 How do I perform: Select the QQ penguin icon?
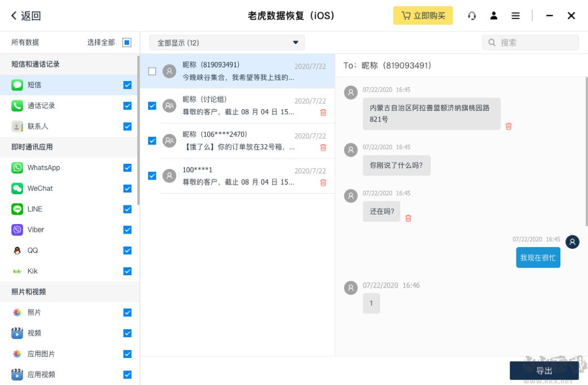(19, 250)
